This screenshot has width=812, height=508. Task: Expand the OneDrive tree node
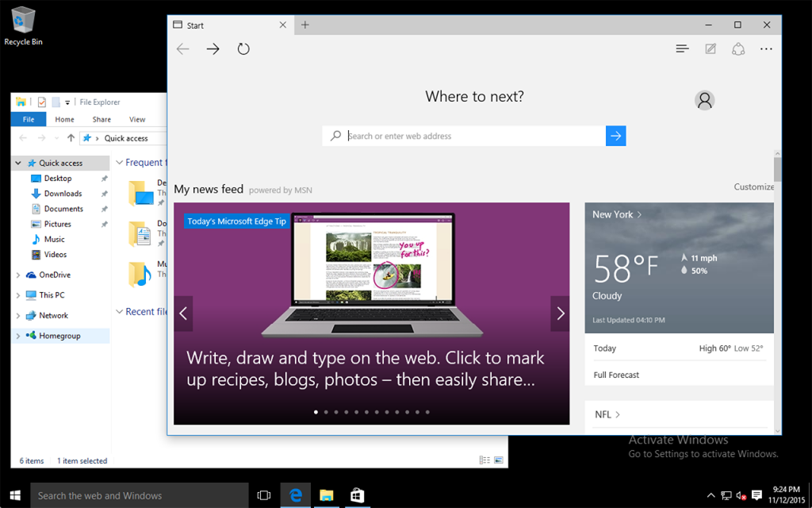coord(18,275)
